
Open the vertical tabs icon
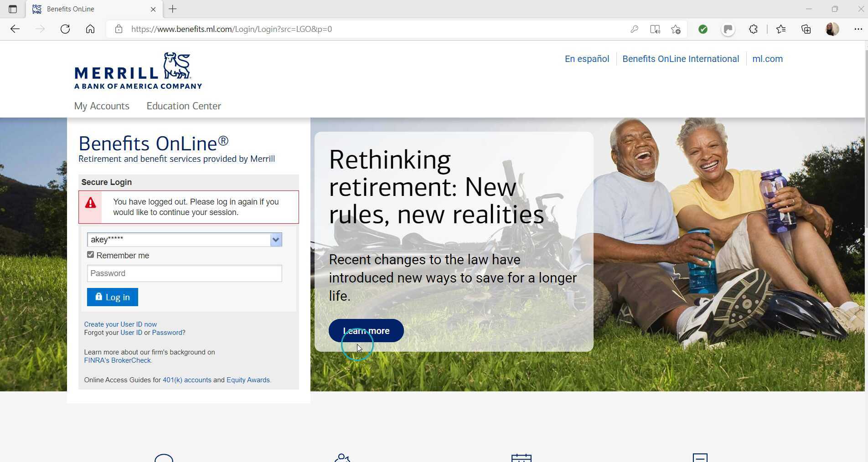tap(12, 9)
